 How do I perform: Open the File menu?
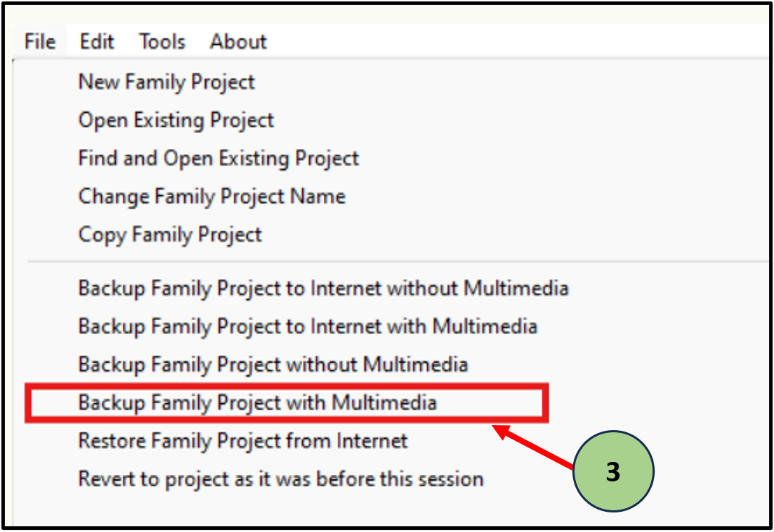[x=40, y=42]
